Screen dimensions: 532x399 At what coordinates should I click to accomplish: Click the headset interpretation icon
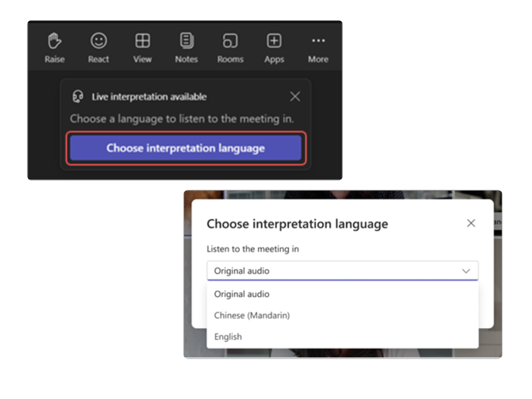pos(78,96)
